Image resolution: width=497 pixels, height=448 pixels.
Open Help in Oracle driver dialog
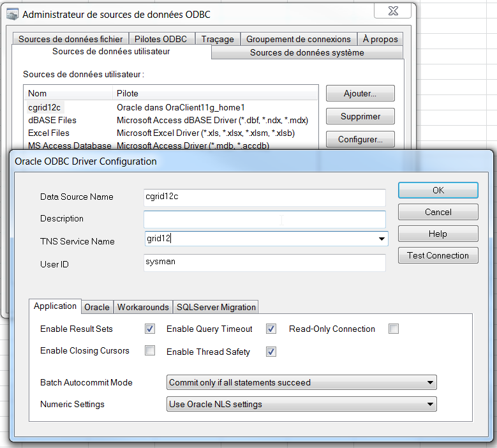click(438, 234)
